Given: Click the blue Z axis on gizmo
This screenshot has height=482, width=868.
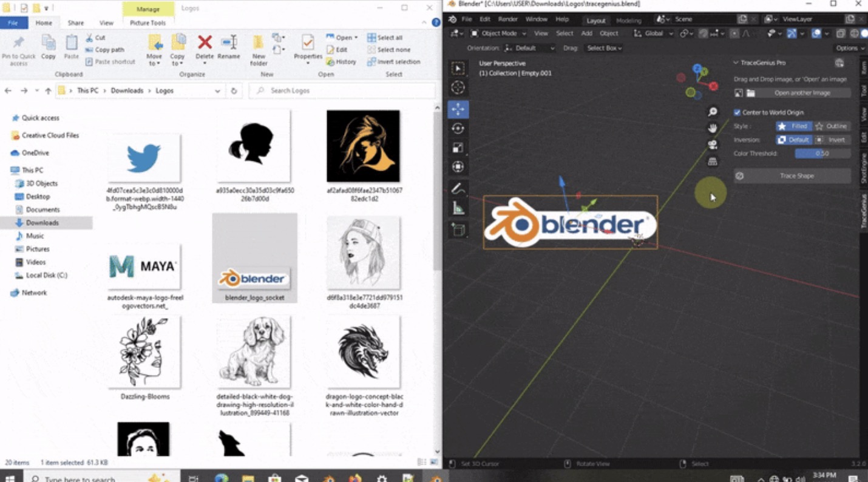Looking at the screenshot, I should 697,69.
